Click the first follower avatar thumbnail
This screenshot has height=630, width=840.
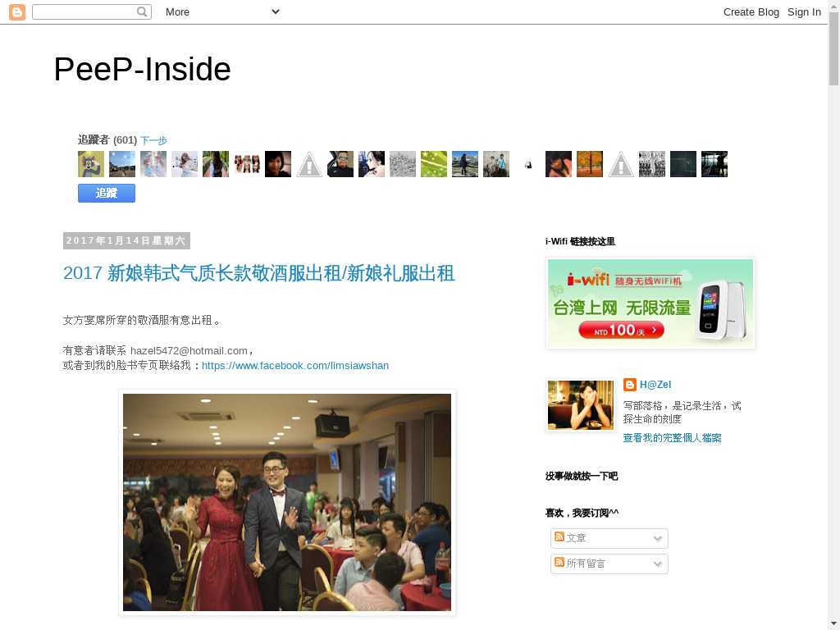(91, 164)
